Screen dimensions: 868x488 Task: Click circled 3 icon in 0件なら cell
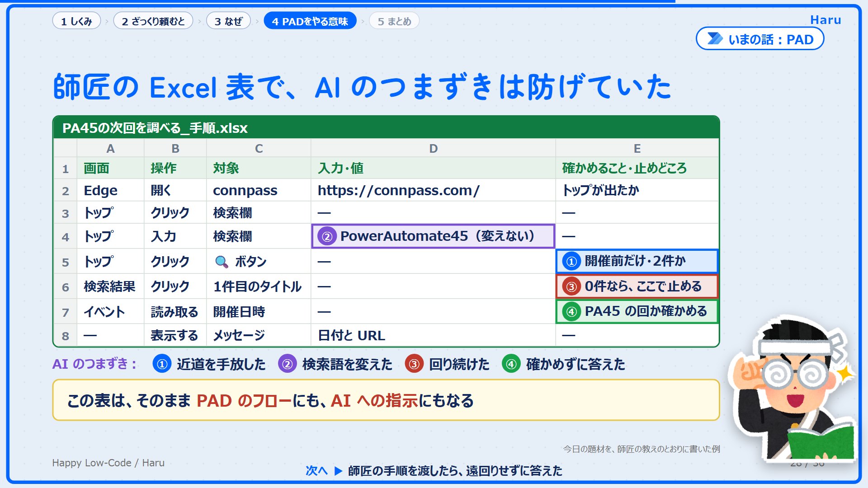(571, 286)
